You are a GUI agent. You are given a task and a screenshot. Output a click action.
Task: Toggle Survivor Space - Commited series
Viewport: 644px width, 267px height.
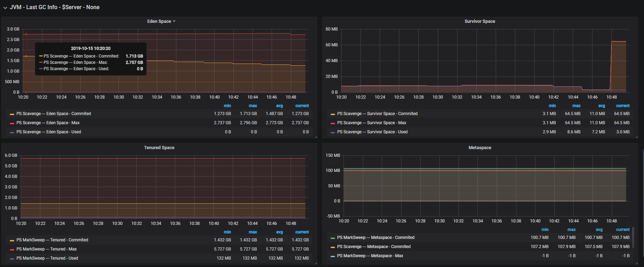click(x=377, y=114)
